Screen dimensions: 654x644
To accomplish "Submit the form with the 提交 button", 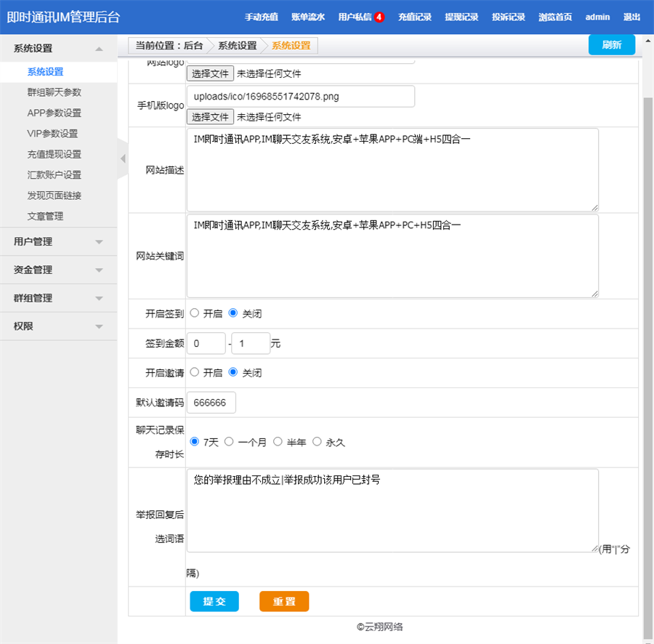I will 214,601.
